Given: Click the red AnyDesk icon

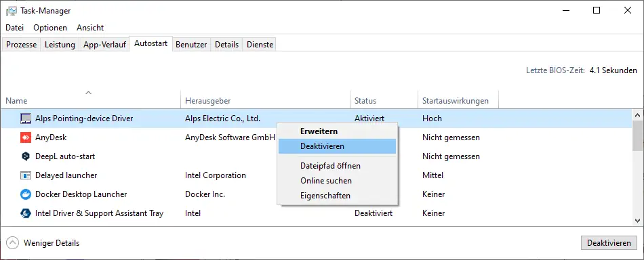Looking at the screenshot, I should (26, 137).
